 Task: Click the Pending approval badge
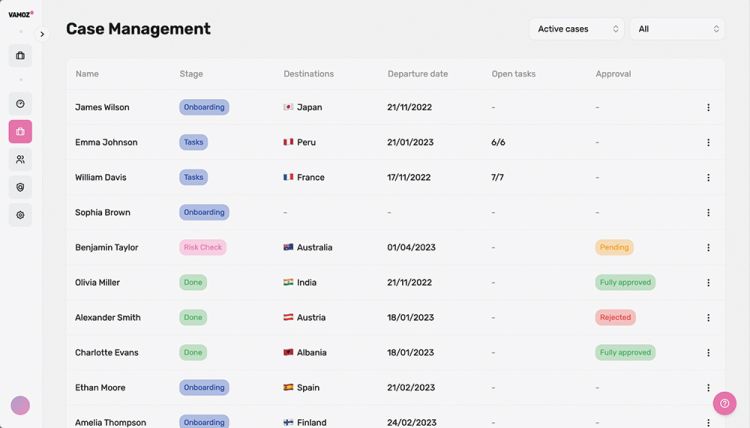click(x=614, y=247)
